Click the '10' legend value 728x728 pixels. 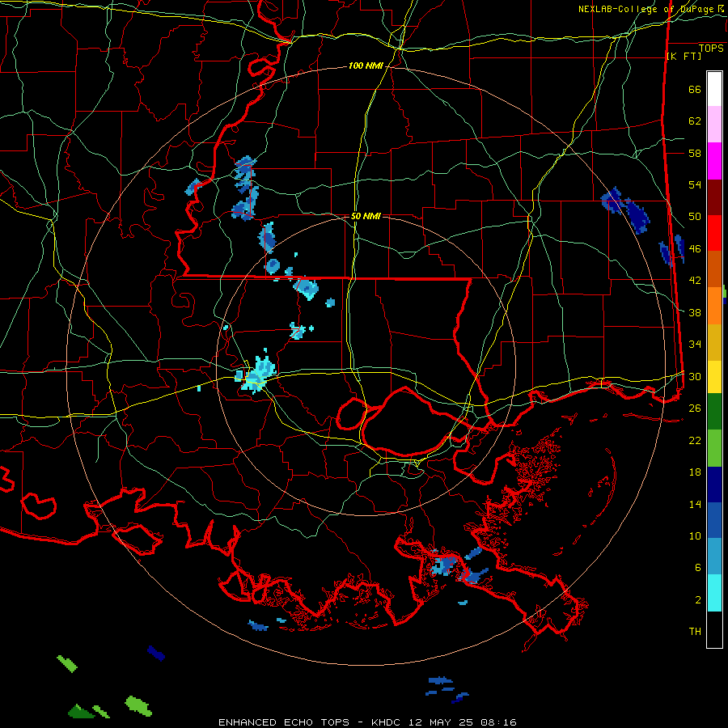695,536
